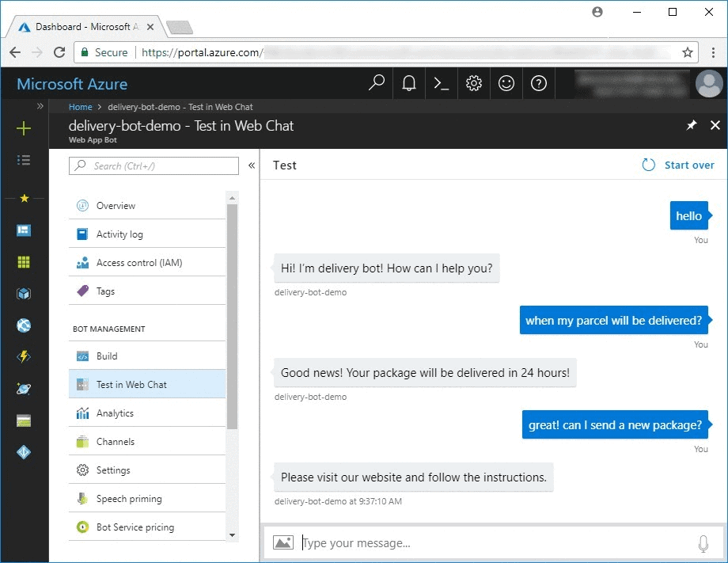This screenshot has width=728, height=563.
Task: Click the 'hello' chat bubble
Action: click(x=689, y=215)
